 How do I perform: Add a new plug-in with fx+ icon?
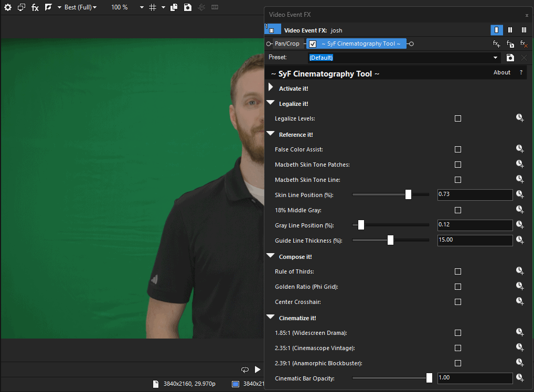click(496, 44)
